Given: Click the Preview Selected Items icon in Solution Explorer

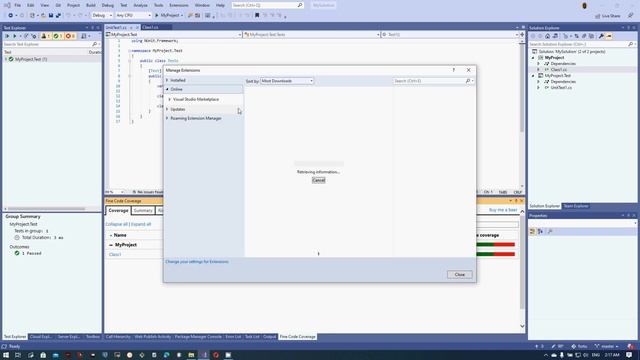Looking at the screenshot, I should 609,36.
